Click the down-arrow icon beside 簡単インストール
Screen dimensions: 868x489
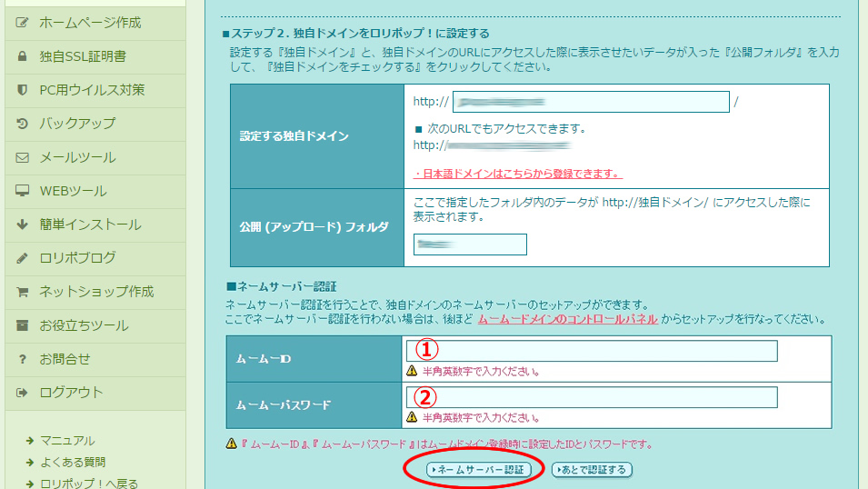click(x=22, y=225)
